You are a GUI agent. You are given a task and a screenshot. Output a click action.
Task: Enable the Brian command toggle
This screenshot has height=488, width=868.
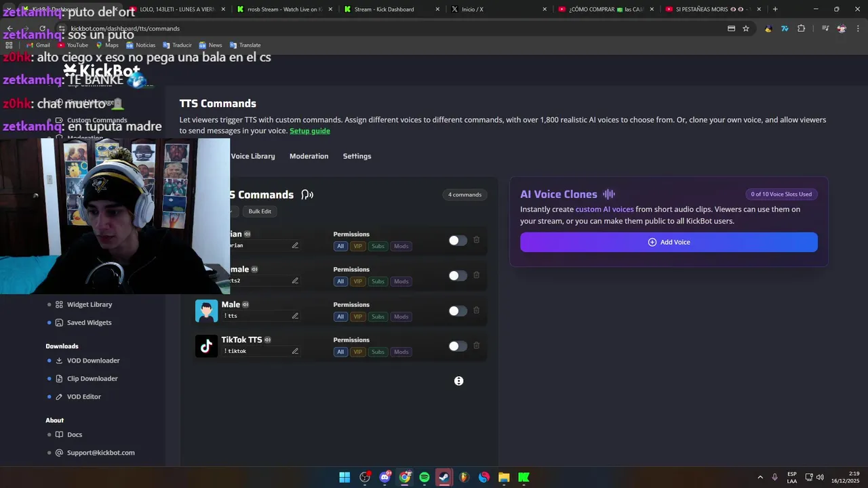coord(458,241)
